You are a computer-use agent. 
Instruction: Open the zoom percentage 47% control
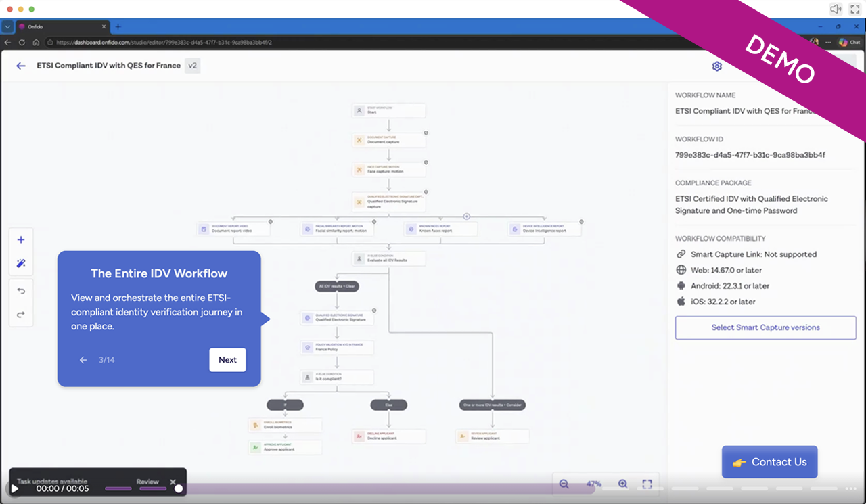coord(593,484)
